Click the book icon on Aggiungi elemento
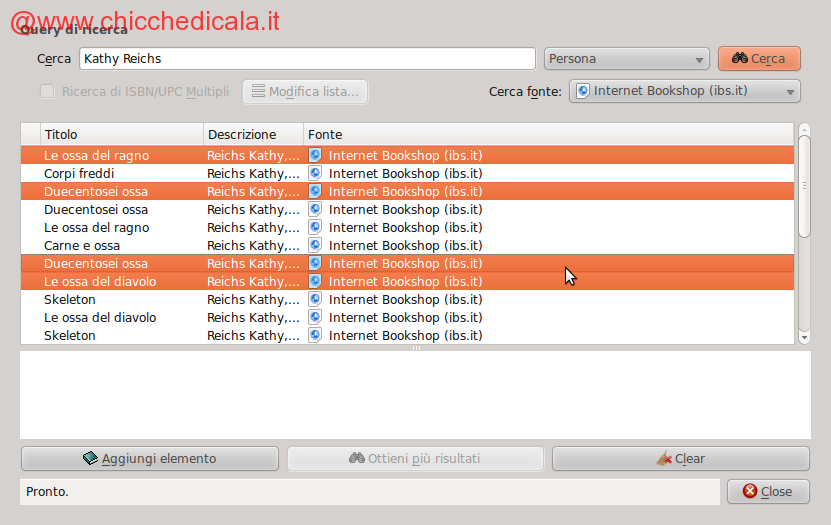The image size is (831, 525). click(x=91, y=459)
